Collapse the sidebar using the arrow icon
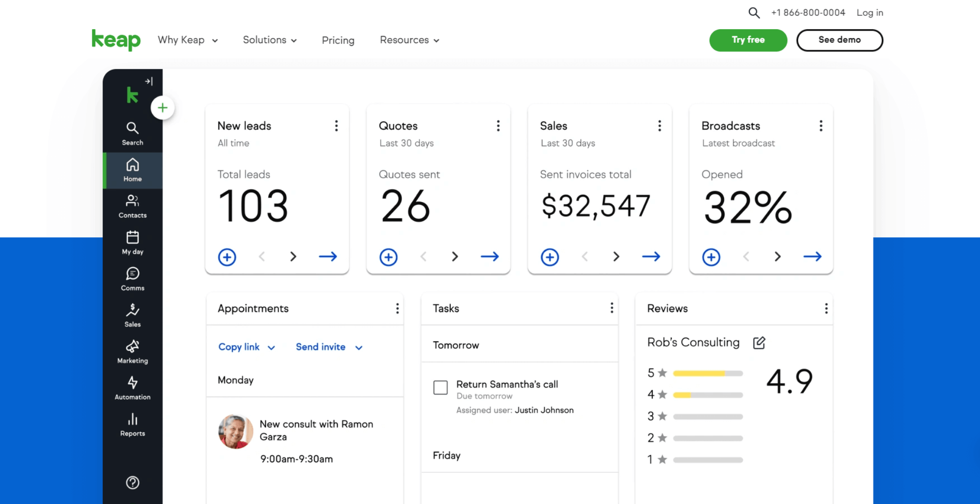 [x=149, y=81]
